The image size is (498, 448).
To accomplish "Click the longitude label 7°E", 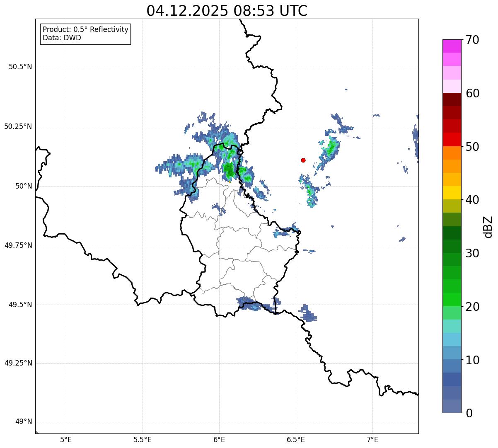I will (372, 439).
